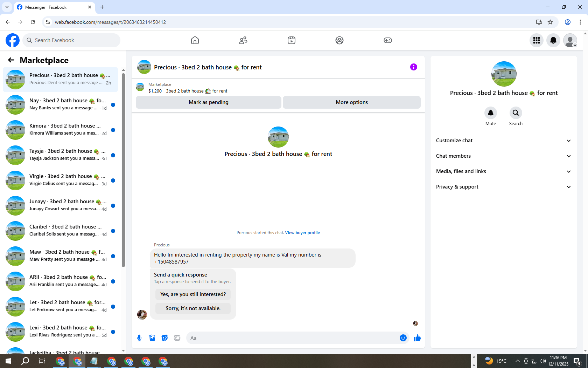Screen dimensions: 588x368
Task: Send 'Yes, are you still interested?' quick response
Action: pos(193,294)
